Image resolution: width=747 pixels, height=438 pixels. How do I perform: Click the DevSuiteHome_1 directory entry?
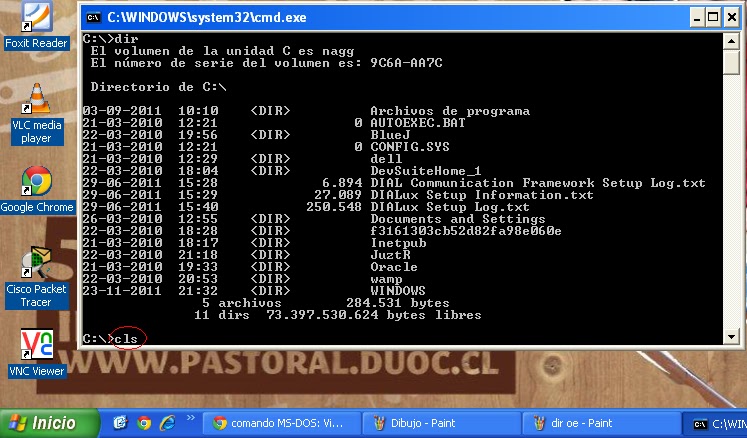(x=426, y=171)
